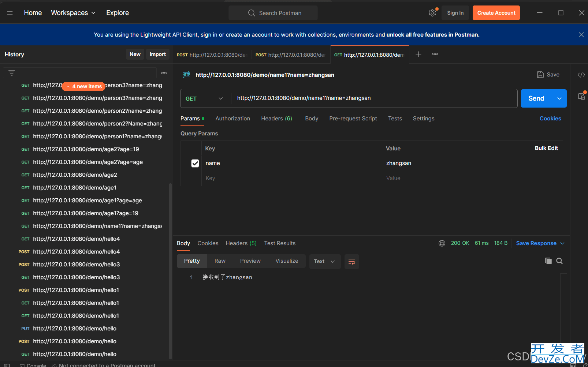
Task: Click the Sign In button
Action: (x=455, y=13)
